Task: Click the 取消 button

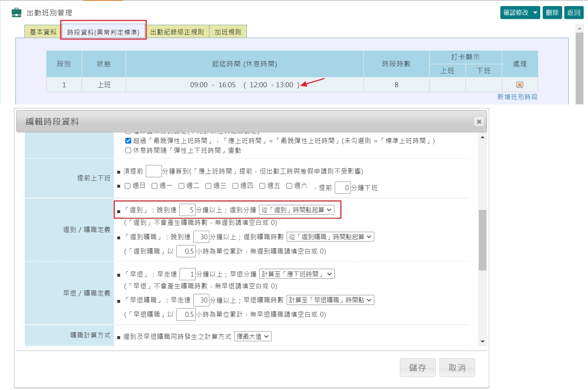Action: click(x=457, y=367)
